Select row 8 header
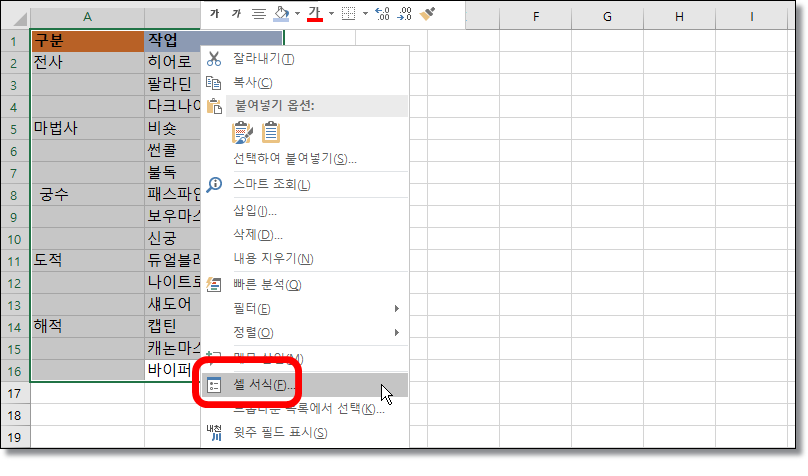The width and height of the screenshot is (808, 476). (x=15, y=195)
